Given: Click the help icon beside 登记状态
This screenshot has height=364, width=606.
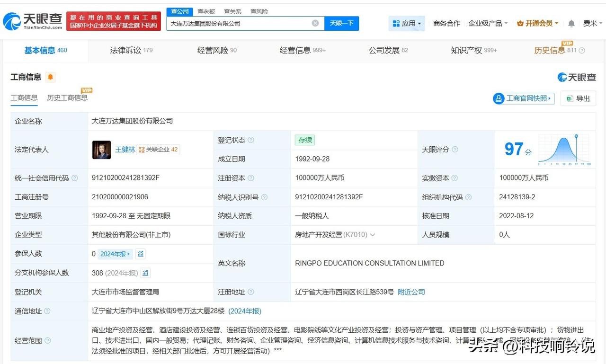Looking at the screenshot, I should pos(251,140).
